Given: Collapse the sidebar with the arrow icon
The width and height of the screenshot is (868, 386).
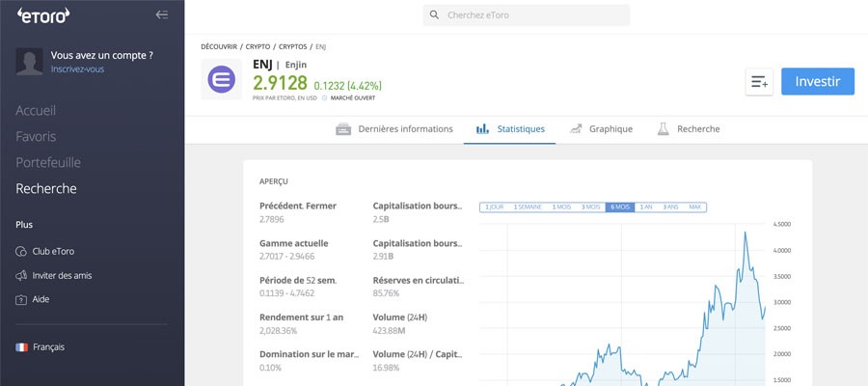Looking at the screenshot, I should click(x=162, y=14).
